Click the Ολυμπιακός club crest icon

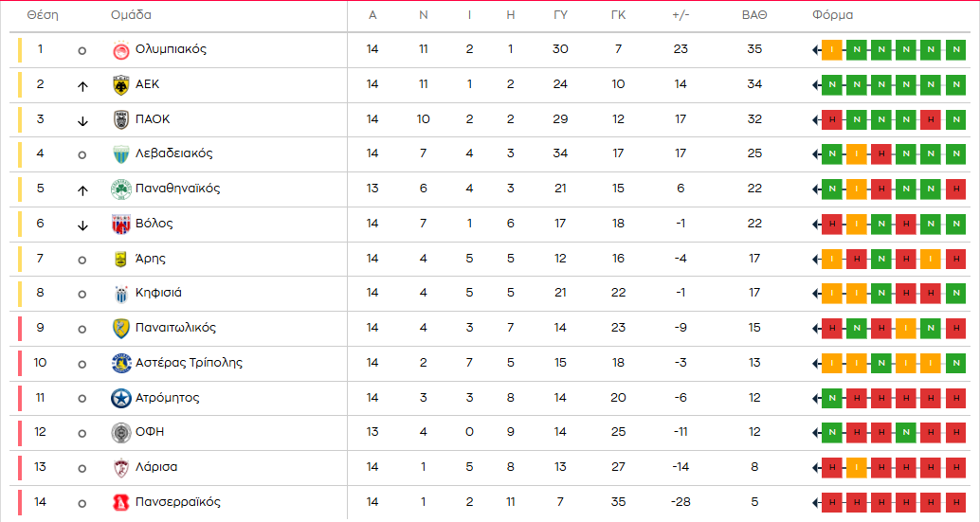[120, 49]
